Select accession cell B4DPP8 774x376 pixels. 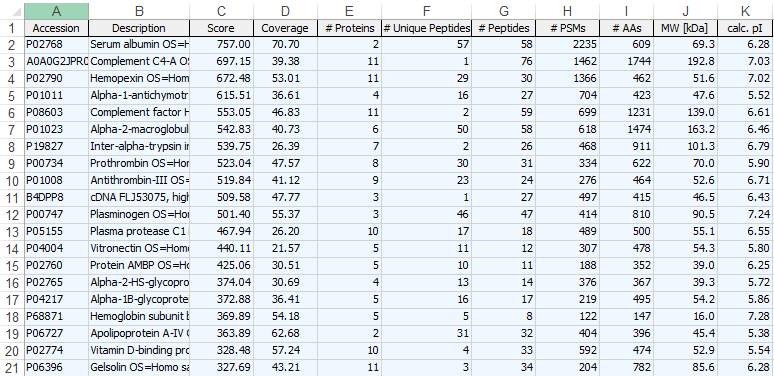(x=56, y=197)
